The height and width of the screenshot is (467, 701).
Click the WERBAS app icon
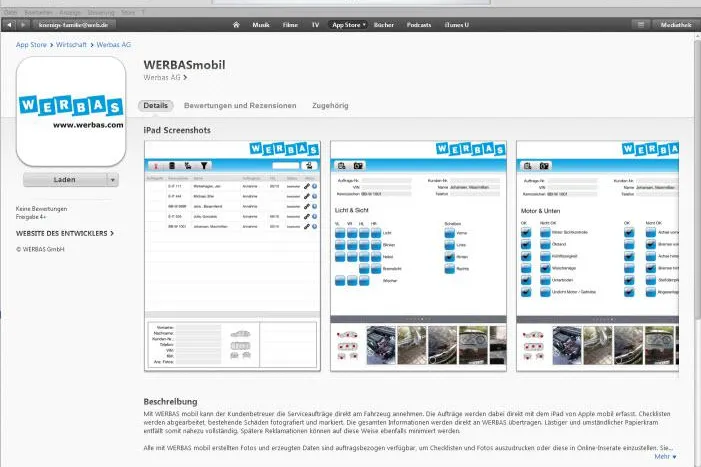tap(71, 111)
